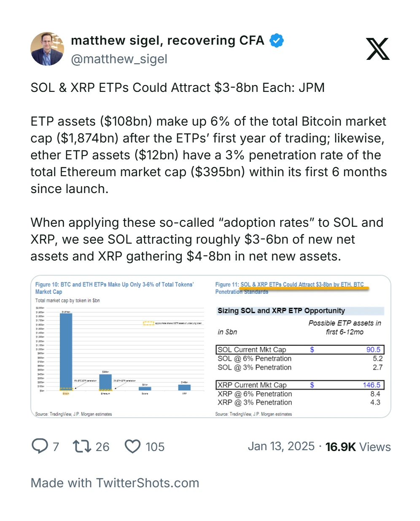Screen dimensions: 420x521
Task: Open the @matthew_sigel handle link
Action: pos(119,59)
